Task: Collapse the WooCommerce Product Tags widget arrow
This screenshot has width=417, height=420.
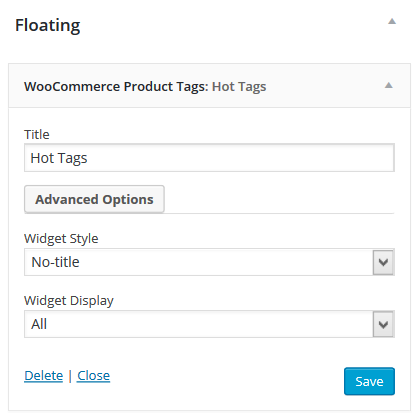Action: click(x=388, y=85)
